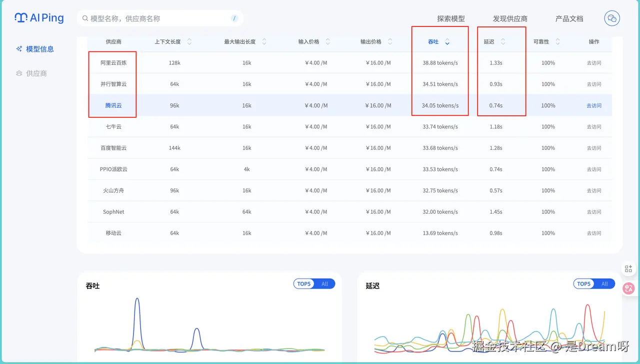Click 去访问 for PPIO派欧云
The width and height of the screenshot is (640, 364).
tap(594, 169)
